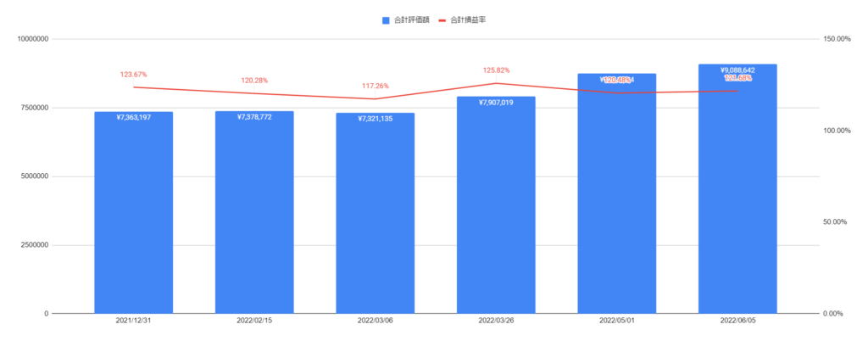Click the 2021/12/31 axis date label
Screen dimensions: 868x341
pyautogui.click(x=133, y=321)
